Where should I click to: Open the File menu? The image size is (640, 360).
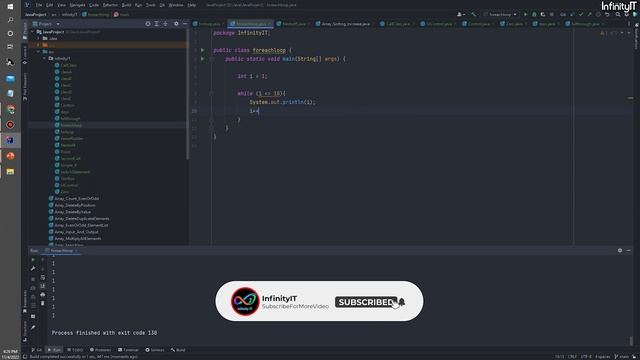click(x=39, y=5)
